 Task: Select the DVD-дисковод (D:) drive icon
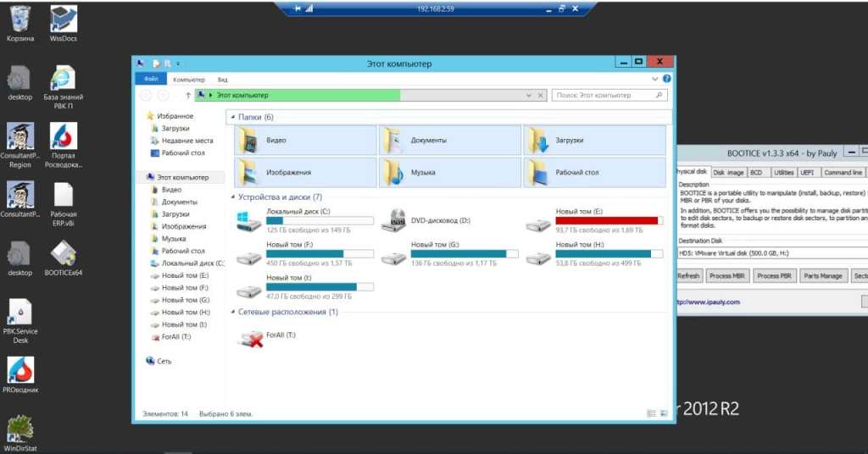coord(393,221)
